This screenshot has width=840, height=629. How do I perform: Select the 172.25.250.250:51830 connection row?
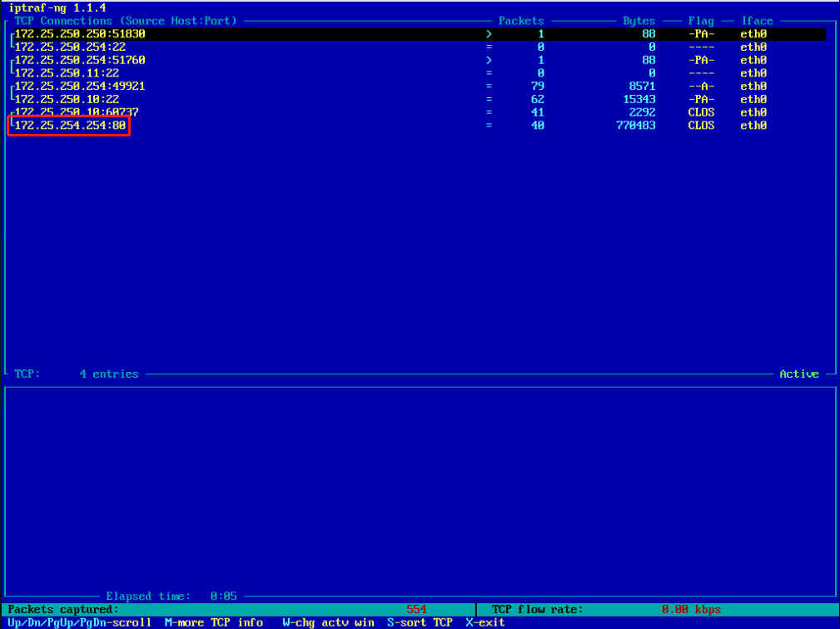(x=80, y=34)
